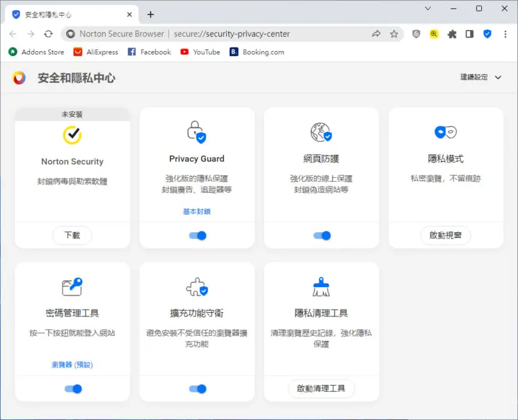The image size is (518, 420).
Task: Open the Privacy Guard shield toolbar icon
Action: point(416,34)
